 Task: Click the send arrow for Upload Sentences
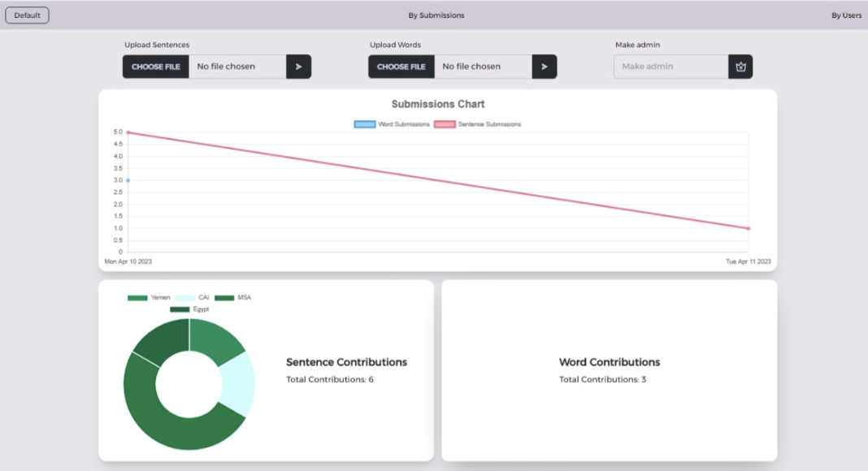click(x=298, y=67)
